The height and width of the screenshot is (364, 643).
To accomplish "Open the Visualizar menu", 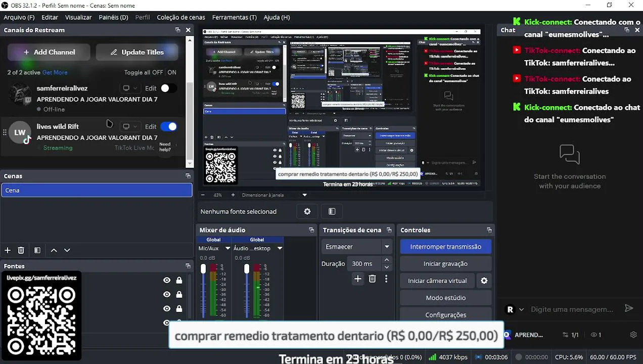I will click(78, 17).
